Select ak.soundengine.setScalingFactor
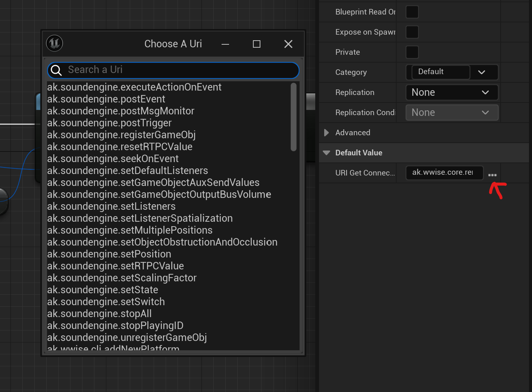Image resolution: width=532 pixels, height=392 pixels. coord(122,278)
